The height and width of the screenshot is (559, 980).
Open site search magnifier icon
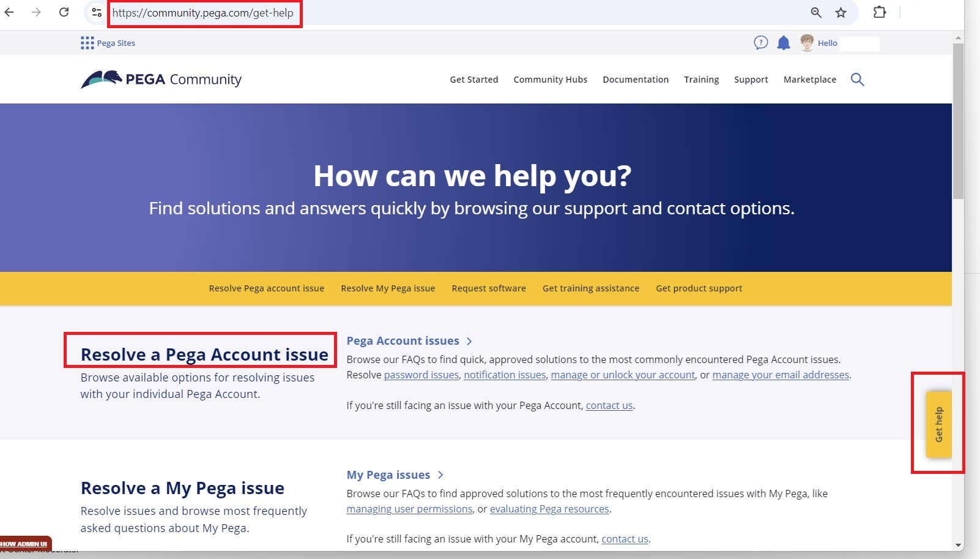click(x=858, y=80)
